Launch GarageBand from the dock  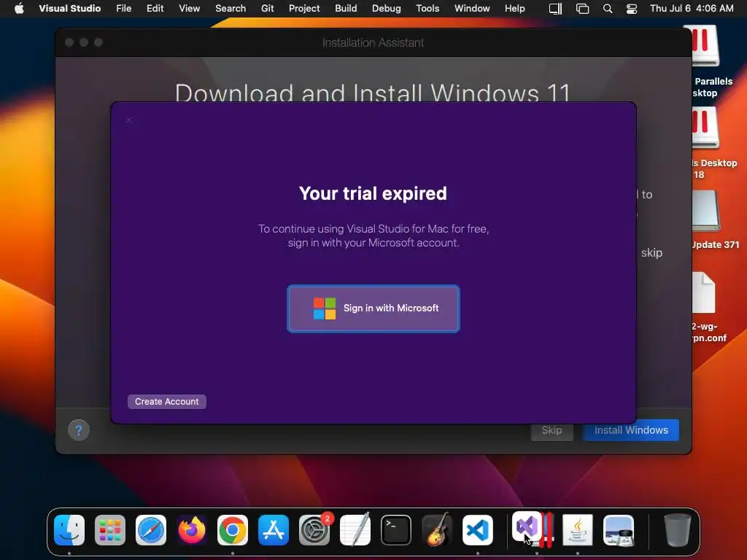[x=437, y=530]
